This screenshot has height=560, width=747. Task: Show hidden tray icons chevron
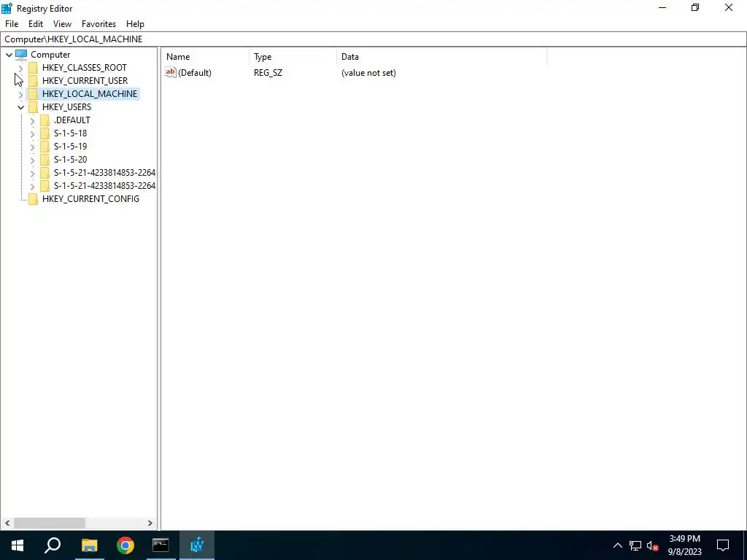[617, 545]
